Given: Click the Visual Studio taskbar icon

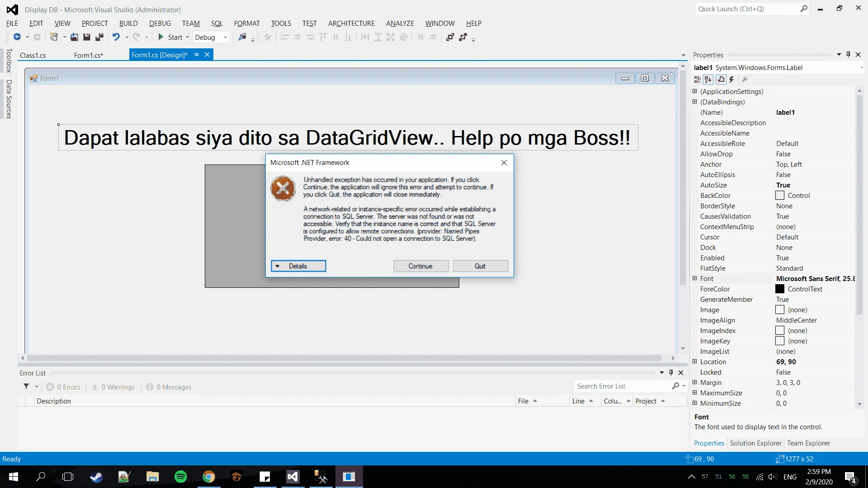Looking at the screenshot, I should (x=292, y=477).
